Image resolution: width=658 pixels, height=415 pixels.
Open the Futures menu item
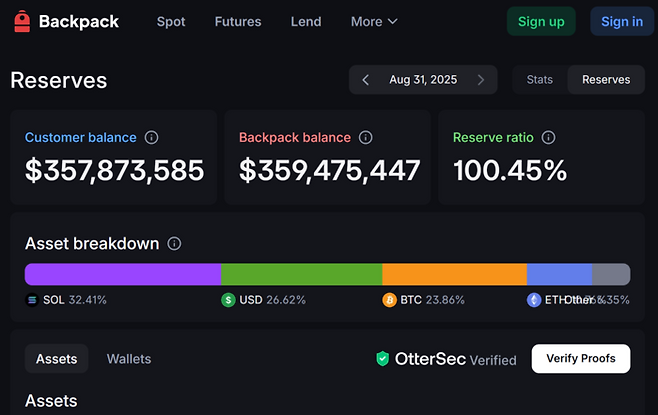(238, 21)
